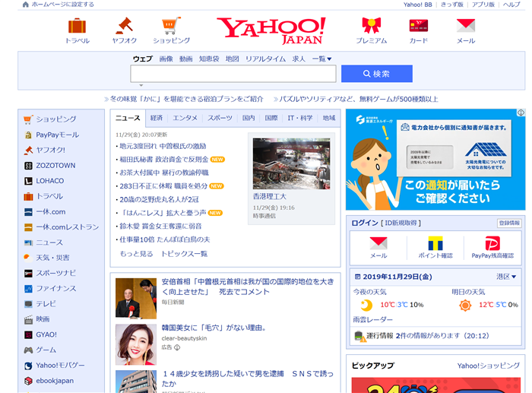Open もっと見る under news list
Viewport: 532px width, 393px height.
tap(136, 254)
